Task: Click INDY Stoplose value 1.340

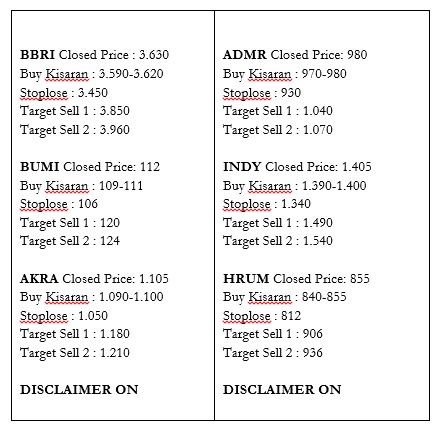Action: click(x=296, y=204)
